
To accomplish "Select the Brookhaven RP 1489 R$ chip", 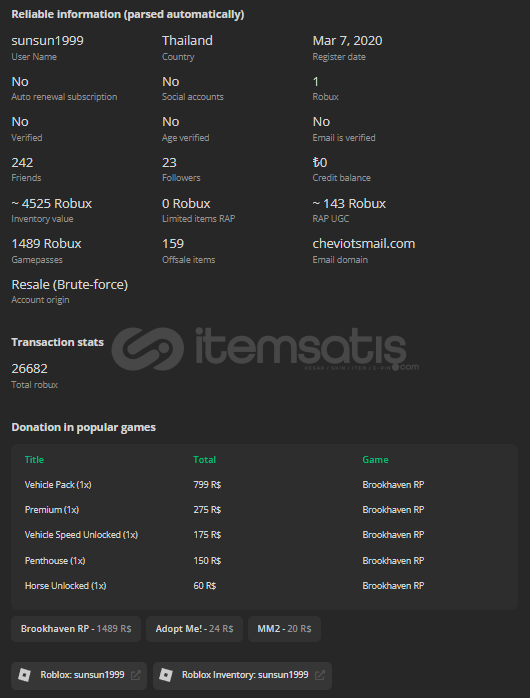I will point(76,629).
